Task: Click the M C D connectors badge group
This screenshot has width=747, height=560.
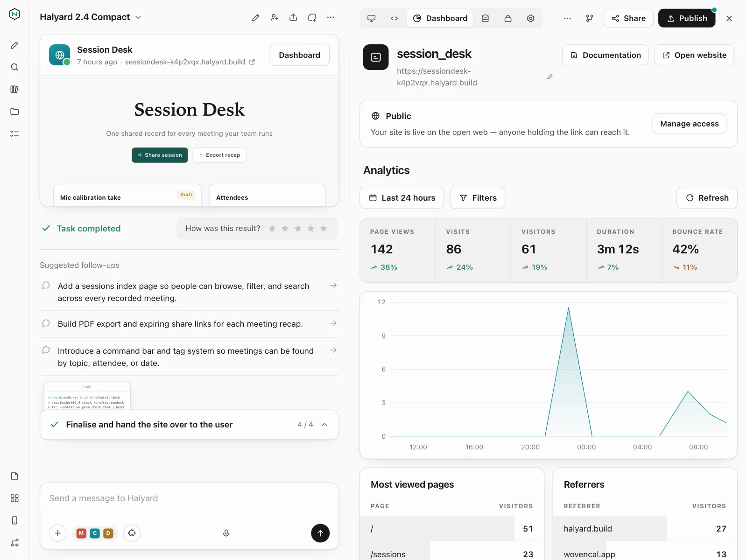Action: point(95,533)
